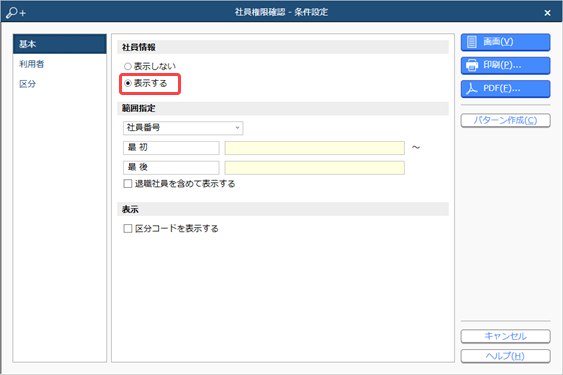Click the 範囲指定 section header
The image size is (563, 375).
283,108
